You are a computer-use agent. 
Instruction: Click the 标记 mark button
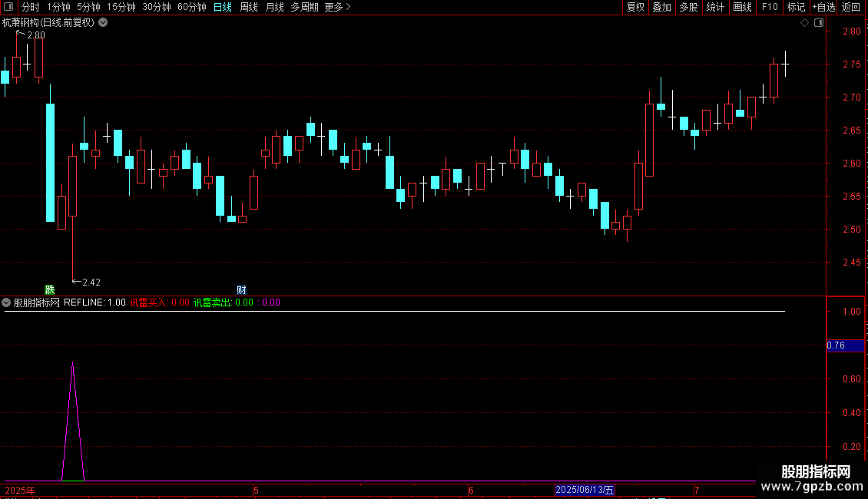[x=796, y=7]
